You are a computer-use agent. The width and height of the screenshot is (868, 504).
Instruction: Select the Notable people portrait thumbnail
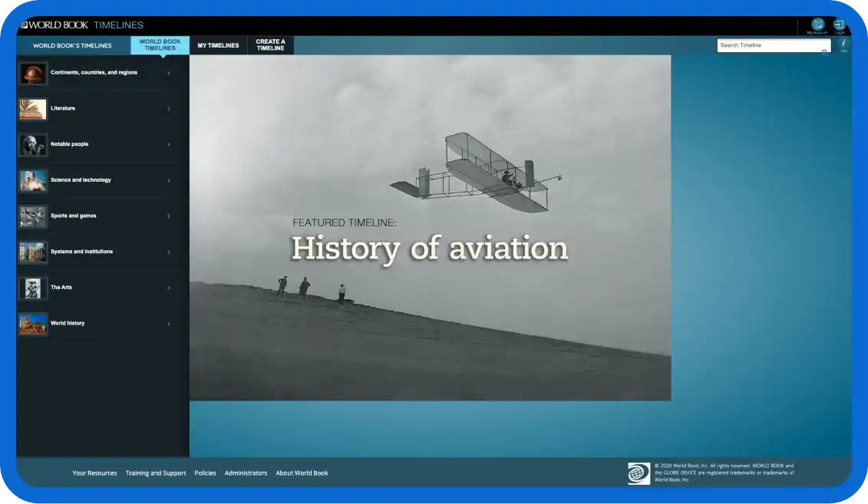click(x=33, y=144)
